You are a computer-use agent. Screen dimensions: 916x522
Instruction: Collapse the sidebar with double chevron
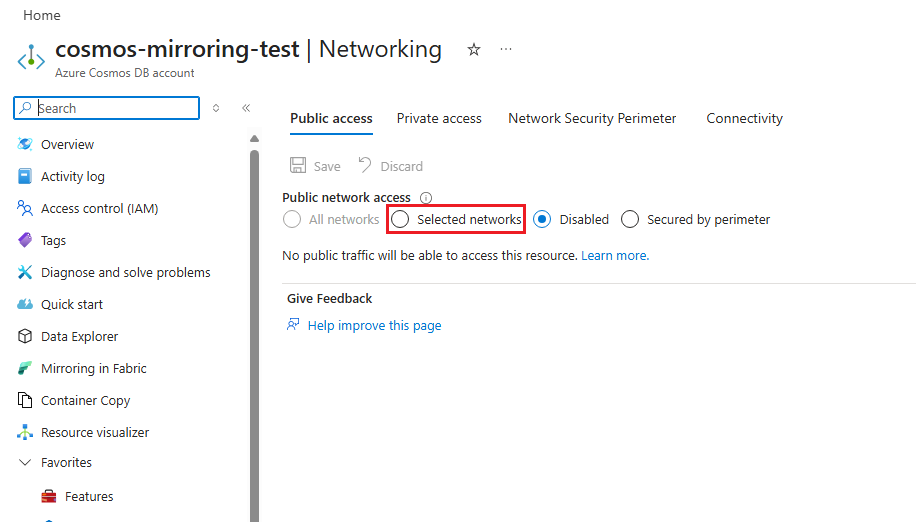point(246,108)
